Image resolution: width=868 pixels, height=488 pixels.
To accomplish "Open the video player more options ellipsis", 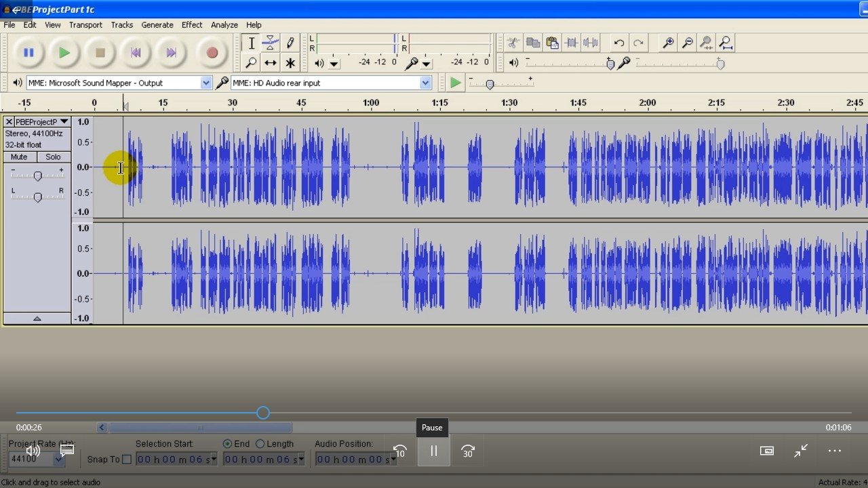I will pos(835,451).
